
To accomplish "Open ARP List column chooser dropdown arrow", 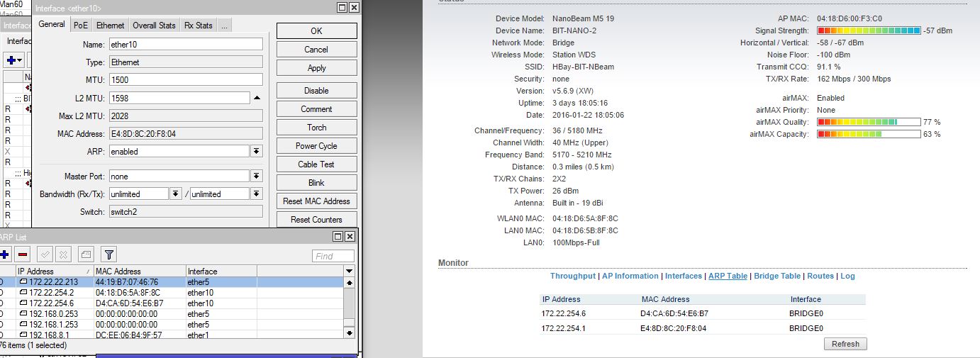I will click(x=349, y=272).
